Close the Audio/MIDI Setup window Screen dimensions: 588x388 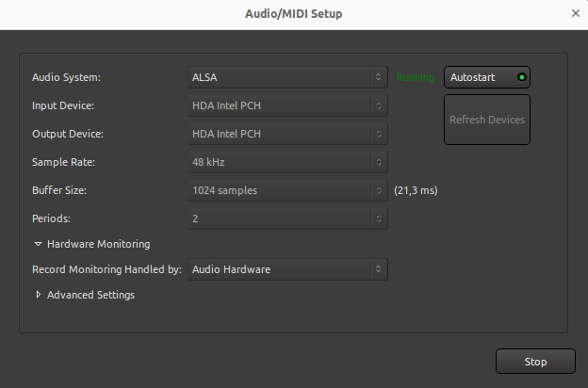576,13
